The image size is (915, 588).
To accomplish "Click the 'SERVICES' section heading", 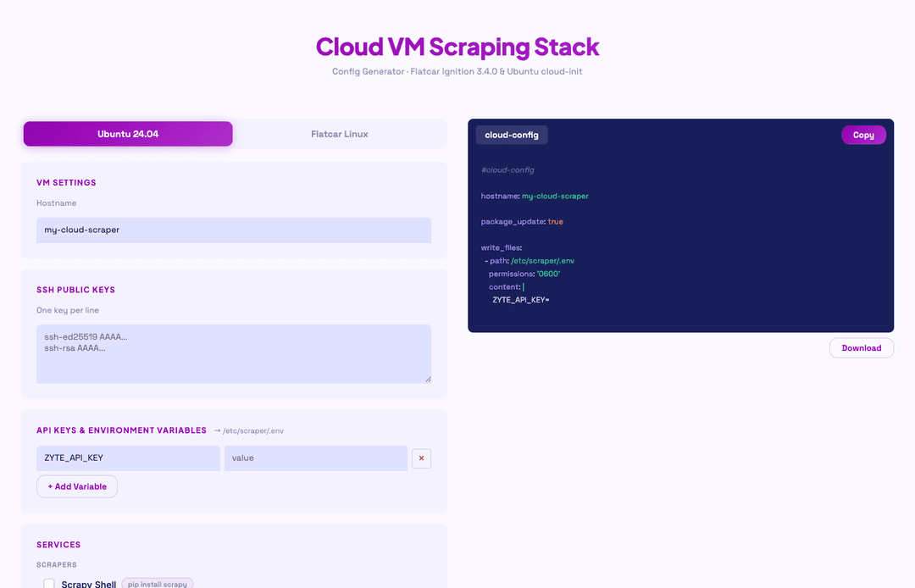I will click(x=58, y=545).
